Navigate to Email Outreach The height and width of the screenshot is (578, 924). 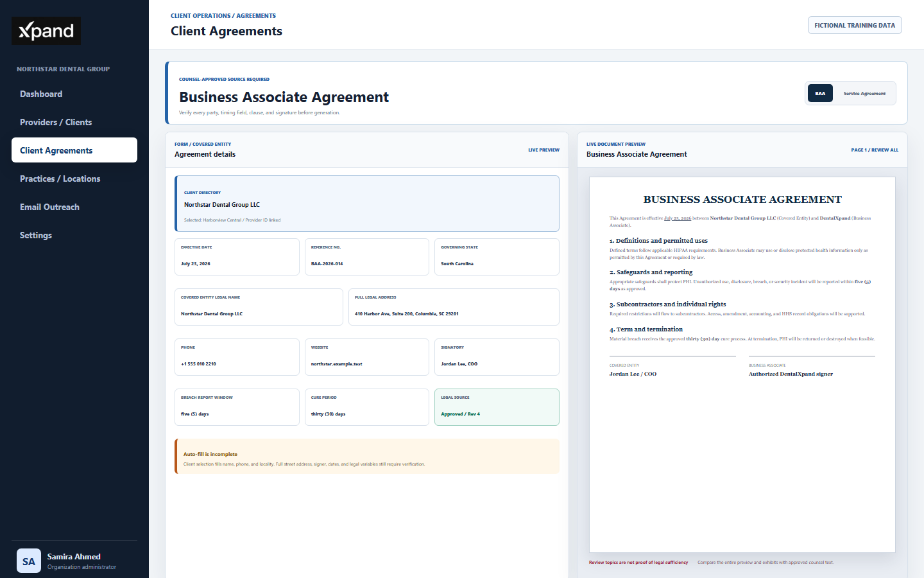point(74,207)
